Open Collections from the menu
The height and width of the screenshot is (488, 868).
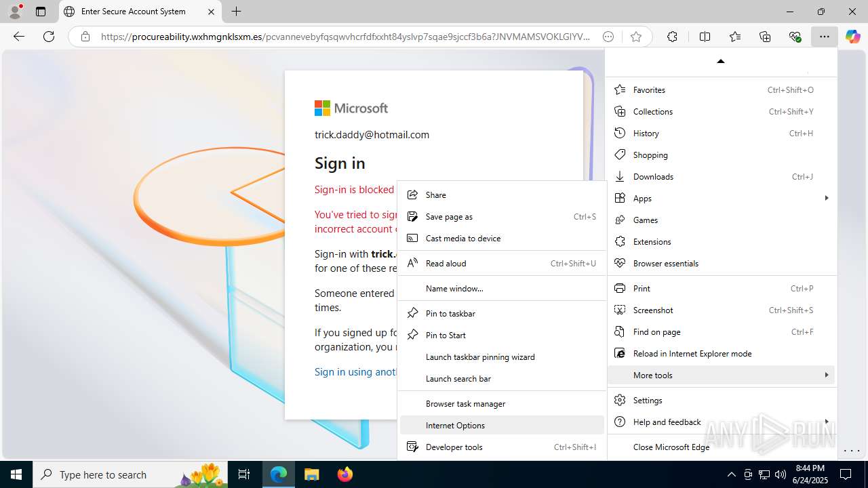pyautogui.click(x=722, y=111)
